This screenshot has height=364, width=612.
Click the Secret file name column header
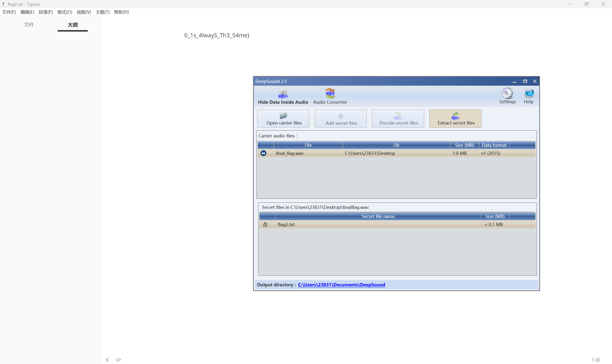378,216
